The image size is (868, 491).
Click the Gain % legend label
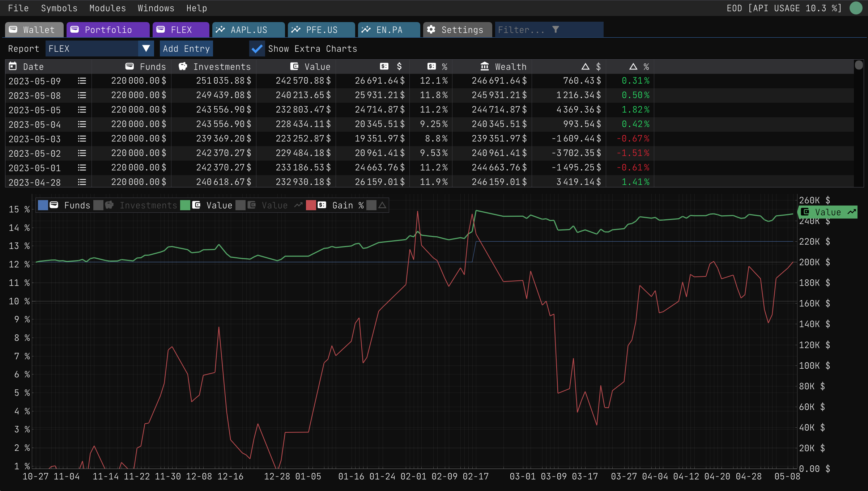coord(348,205)
